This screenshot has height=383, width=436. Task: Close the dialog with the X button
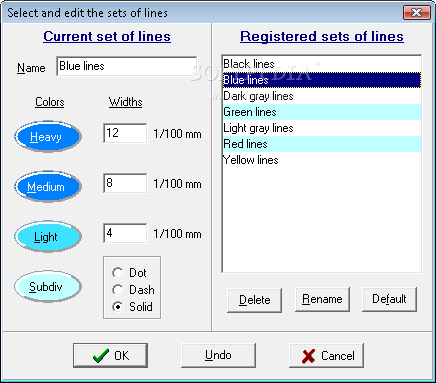(x=417, y=13)
